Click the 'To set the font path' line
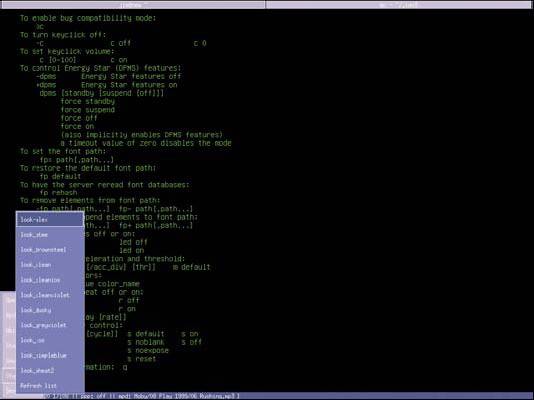This screenshot has height=400, width=534. click(x=63, y=151)
